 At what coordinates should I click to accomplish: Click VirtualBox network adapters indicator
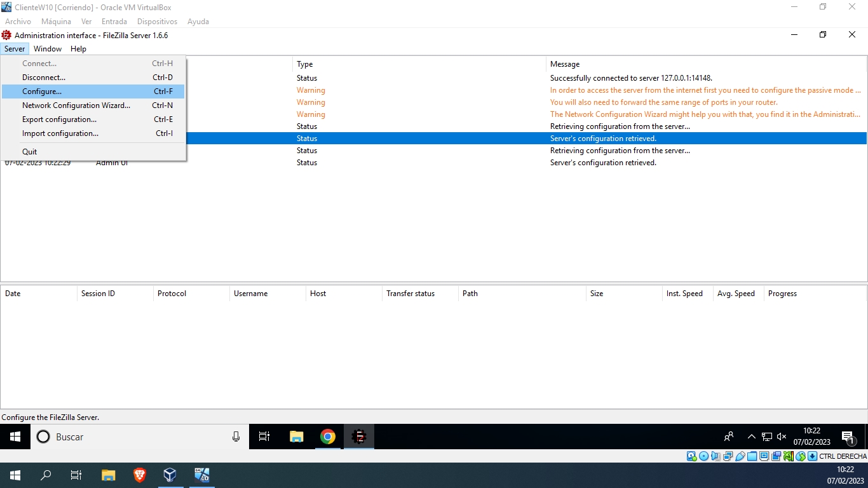pyautogui.click(x=728, y=456)
